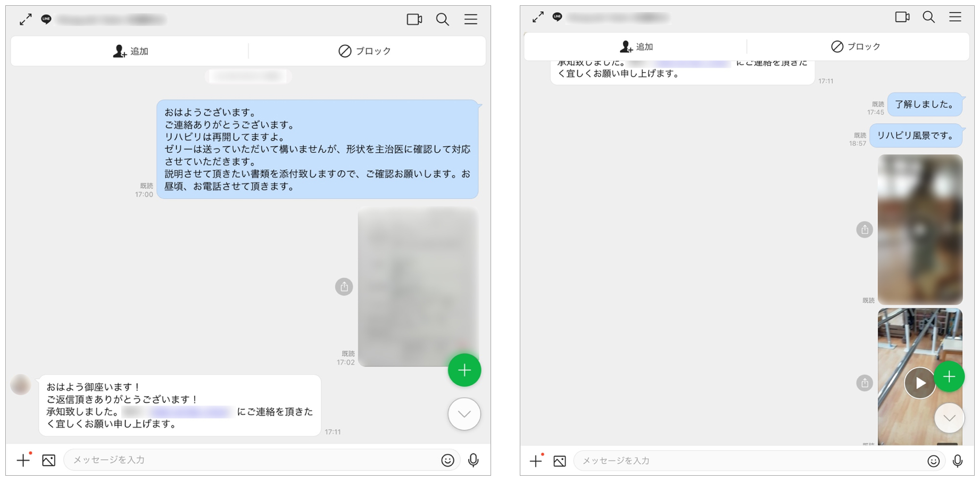Screen dimensions: 980x480
Task: Open the right chat hamburger menu
Action: pos(955,17)
